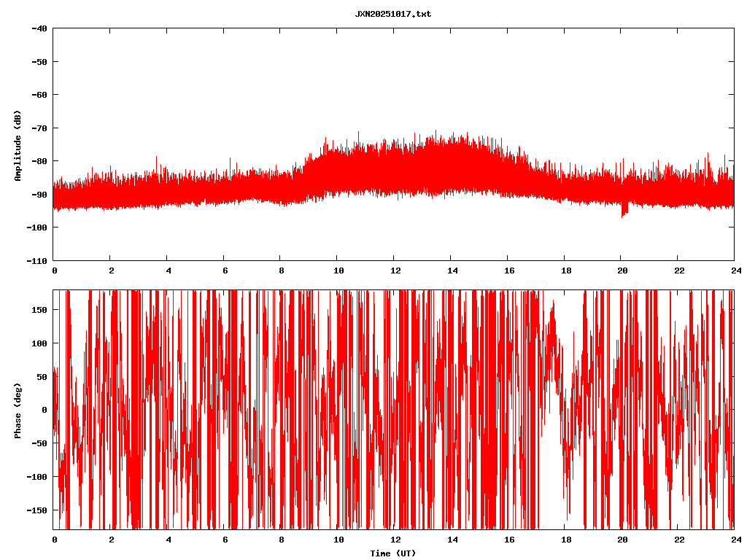747x560 pixels.
Task: Click the -40 tick on amplitude axis
Action: 39,28
